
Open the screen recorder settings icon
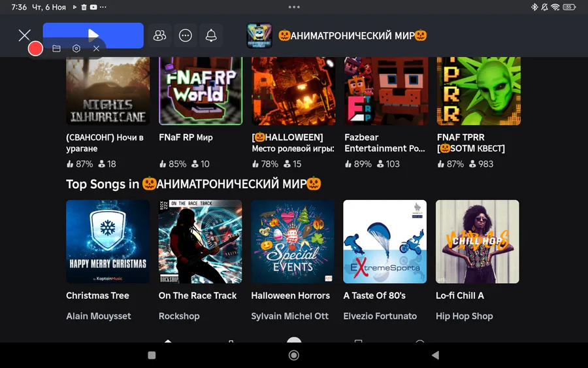[76, 49]
